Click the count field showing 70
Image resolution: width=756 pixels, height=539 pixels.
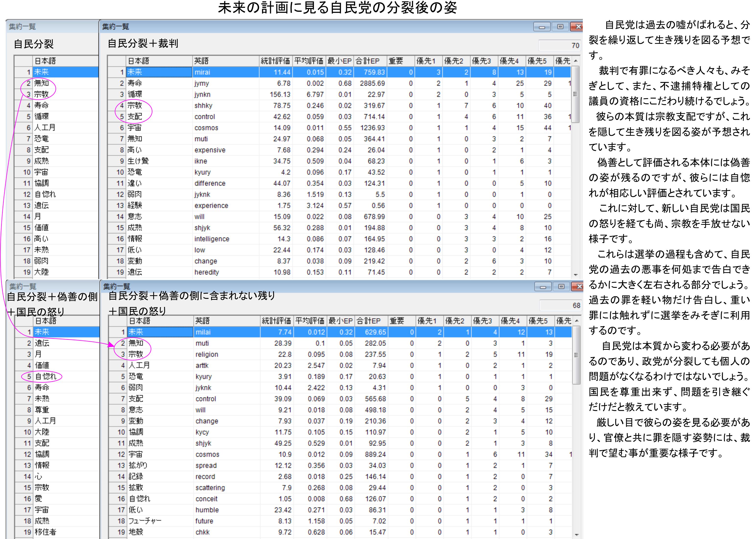pyautogui.click(x=560, y=45)
